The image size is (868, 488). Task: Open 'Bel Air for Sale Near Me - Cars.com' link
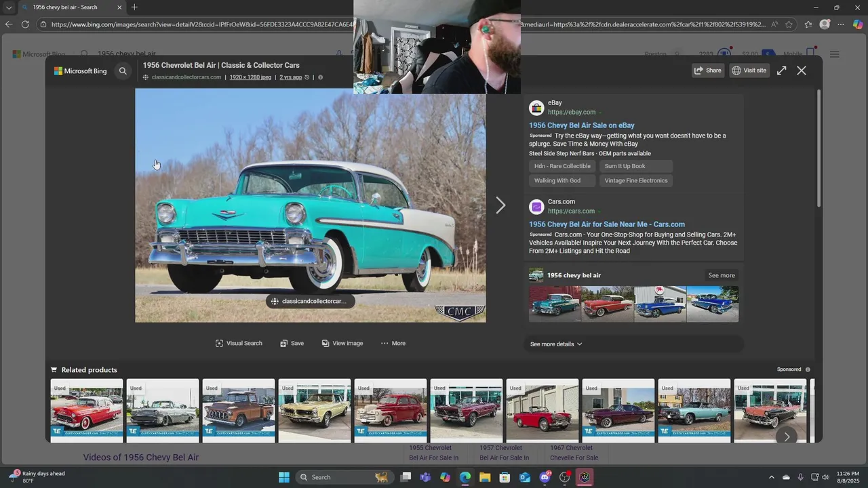(607, 224)
